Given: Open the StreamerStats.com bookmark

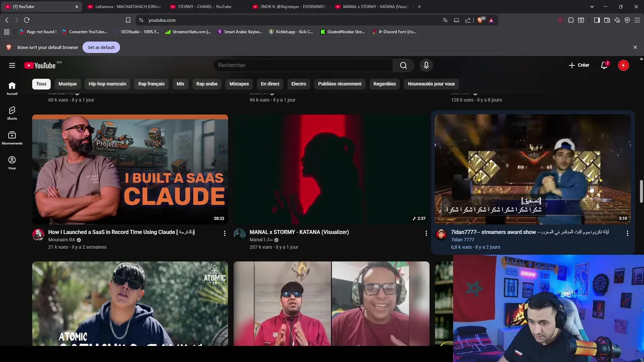Looking at the screenshot, I should pyautogui.click(x=188, y=32).
